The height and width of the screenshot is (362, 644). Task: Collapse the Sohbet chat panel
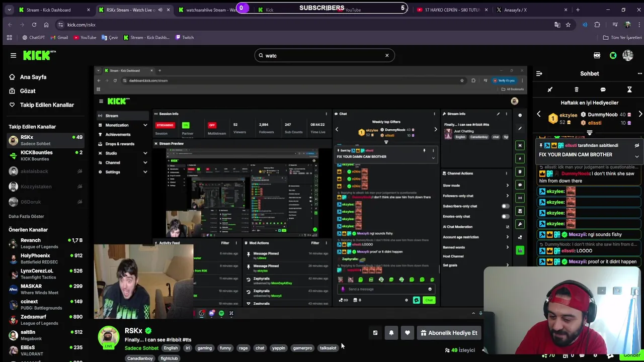(x=539, y=73)
